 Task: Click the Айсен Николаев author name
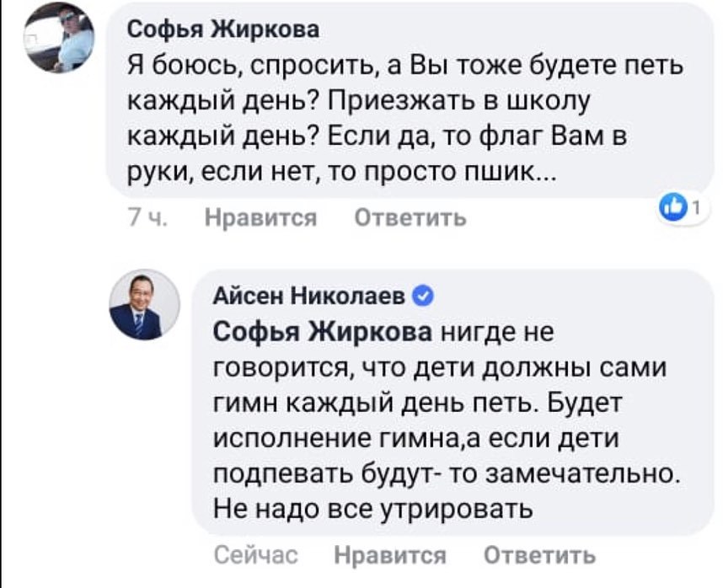click(310, 296)
